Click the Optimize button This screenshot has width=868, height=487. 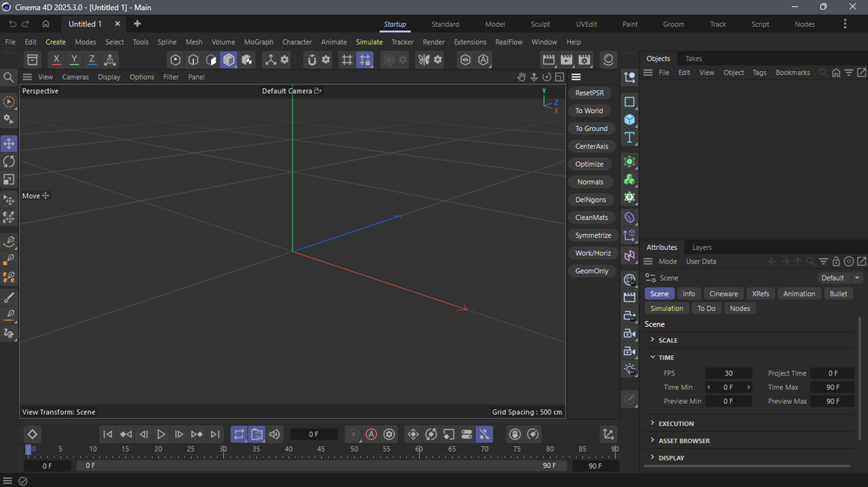(589, 164)
